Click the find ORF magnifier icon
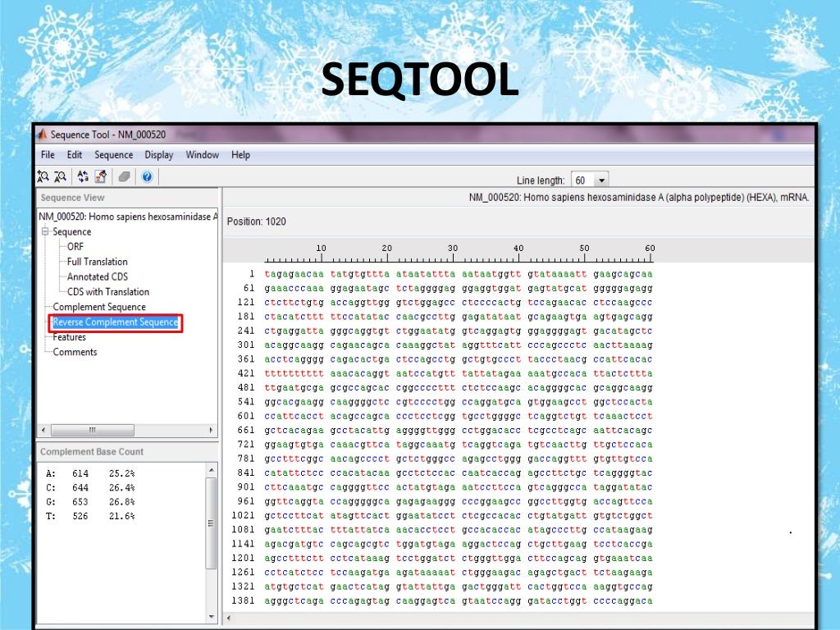 pyautogui.click(x=61, y=176)
